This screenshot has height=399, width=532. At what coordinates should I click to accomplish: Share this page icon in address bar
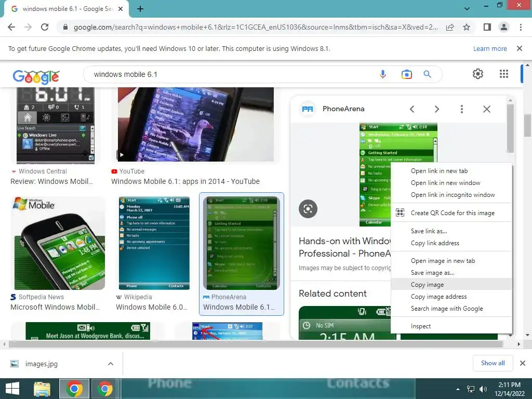450,27
